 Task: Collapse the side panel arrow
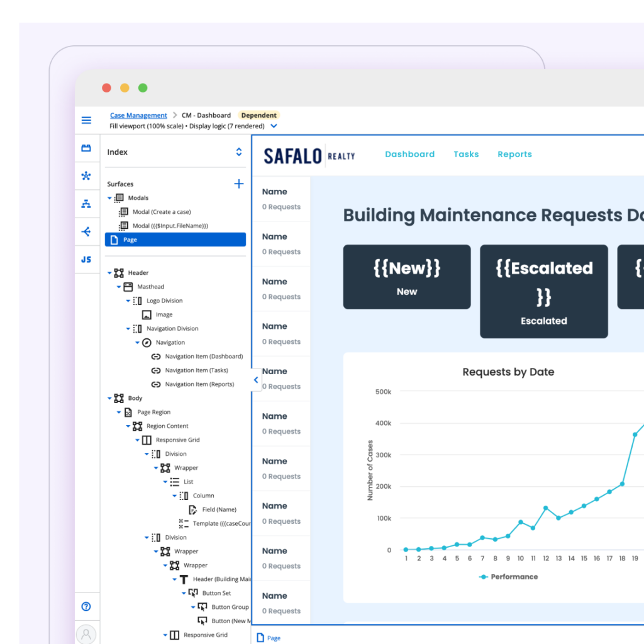click(x=257, y=380)
